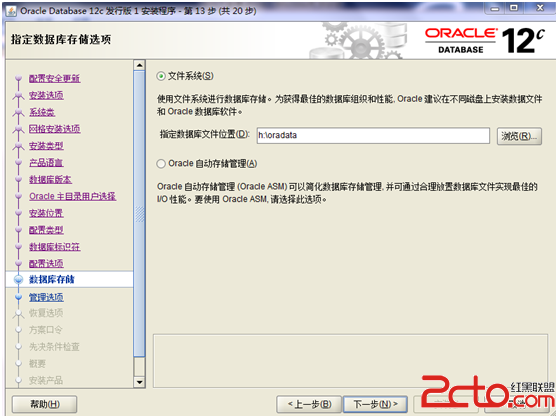Viewport: 558px width, 418px height.
Task: Click the disabled 概要 step text
Action: pyautogui.click(x=37, y=364)
